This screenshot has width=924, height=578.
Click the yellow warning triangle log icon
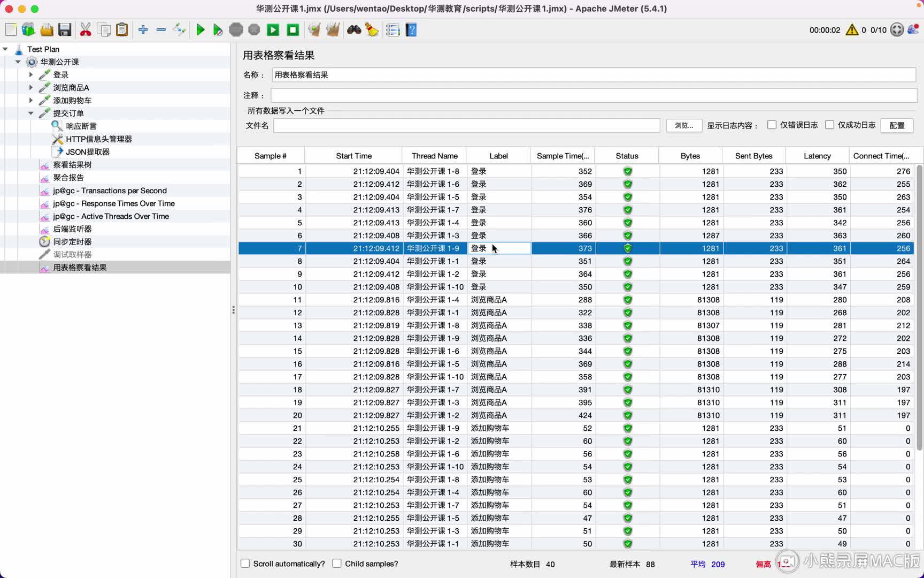pyautogui.click(x=852, y=30)
